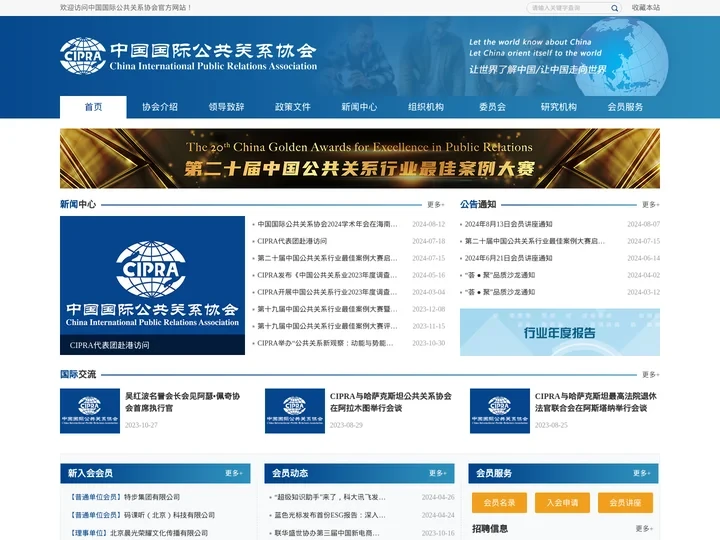
Task: Click the search magnifier icon
Action: tap(614, 8)
